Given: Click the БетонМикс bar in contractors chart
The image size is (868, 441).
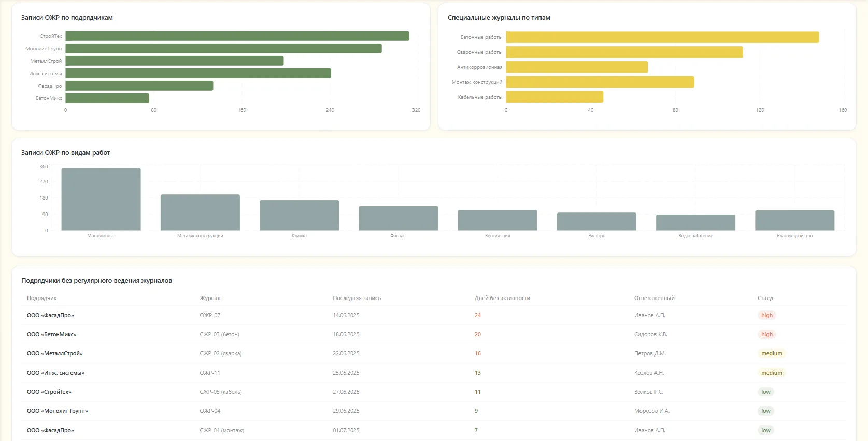Looking at the screenshot, I should (107, 98).
